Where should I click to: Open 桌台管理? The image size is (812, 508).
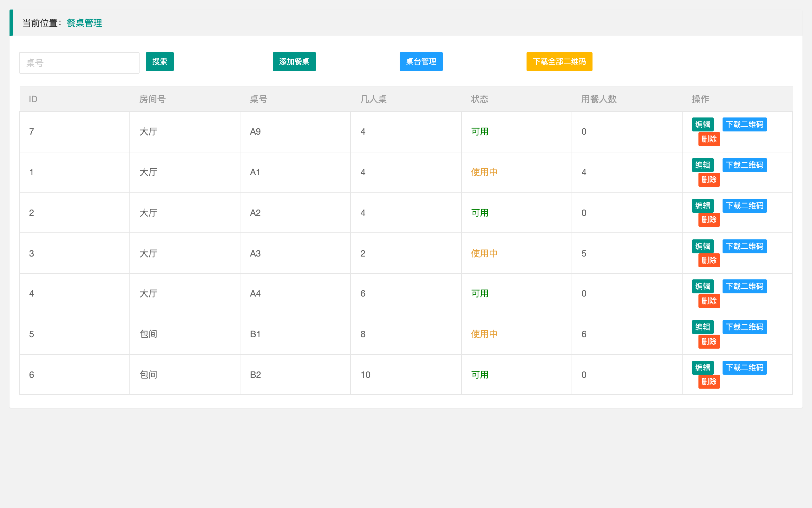(x=421, y=62)
